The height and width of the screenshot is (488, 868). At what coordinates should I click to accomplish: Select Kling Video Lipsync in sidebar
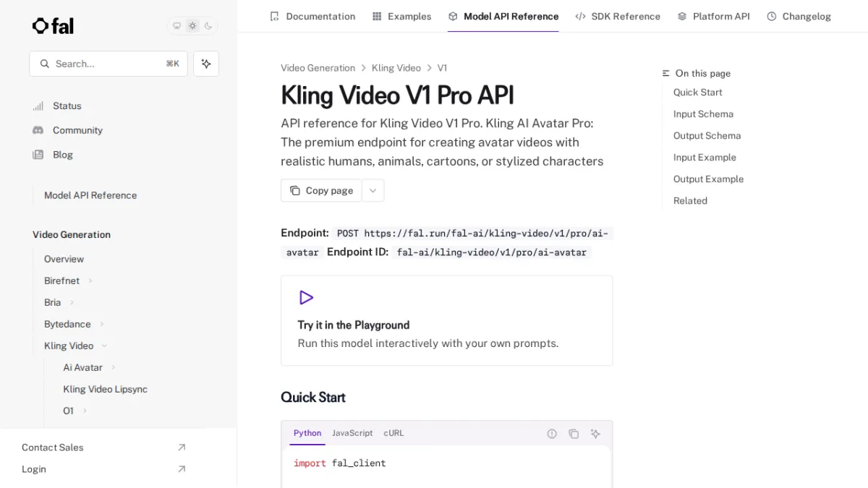105,389
